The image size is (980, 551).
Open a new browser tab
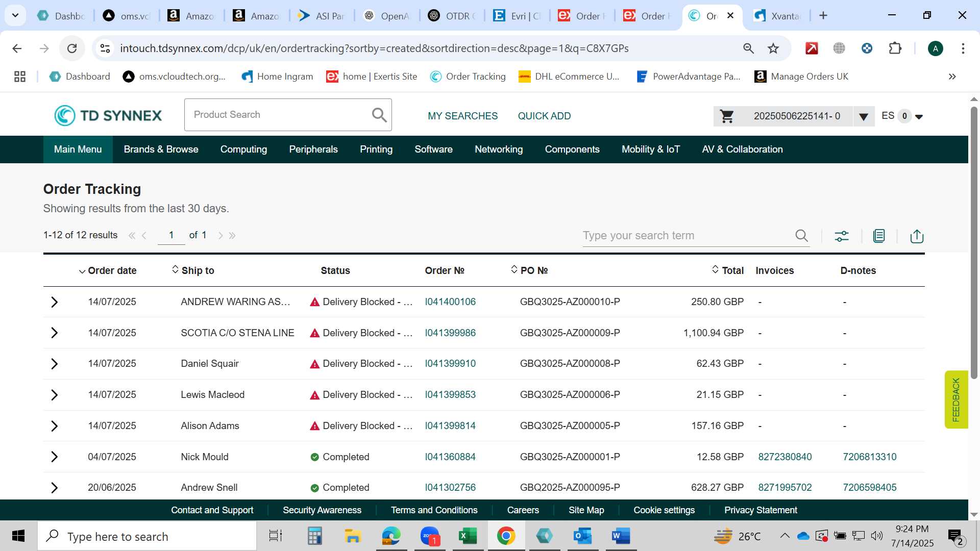[823, 16]
